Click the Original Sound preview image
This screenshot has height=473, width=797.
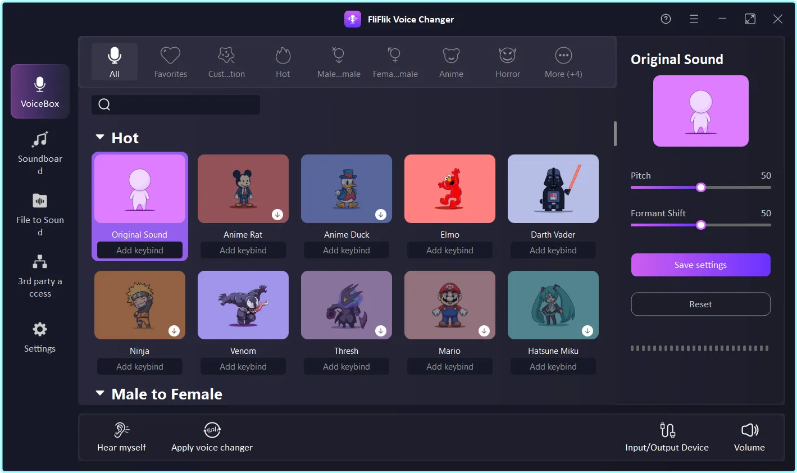click(700, 111)
